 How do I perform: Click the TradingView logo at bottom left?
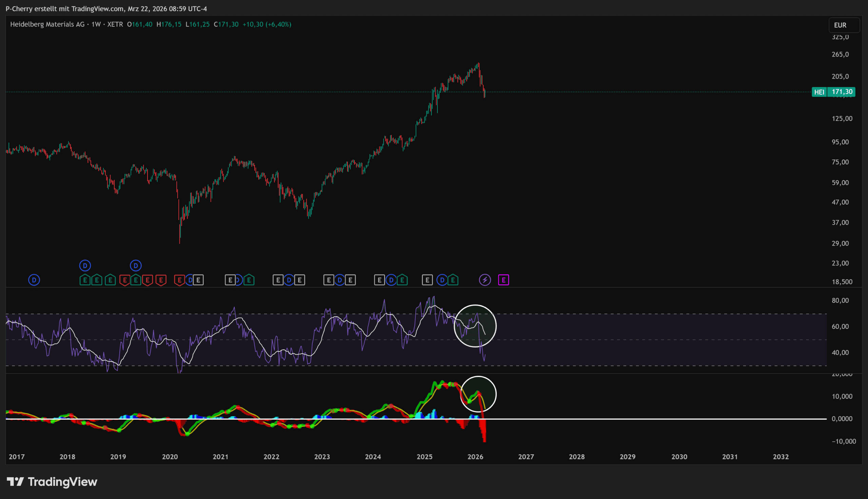coord(52,481)
